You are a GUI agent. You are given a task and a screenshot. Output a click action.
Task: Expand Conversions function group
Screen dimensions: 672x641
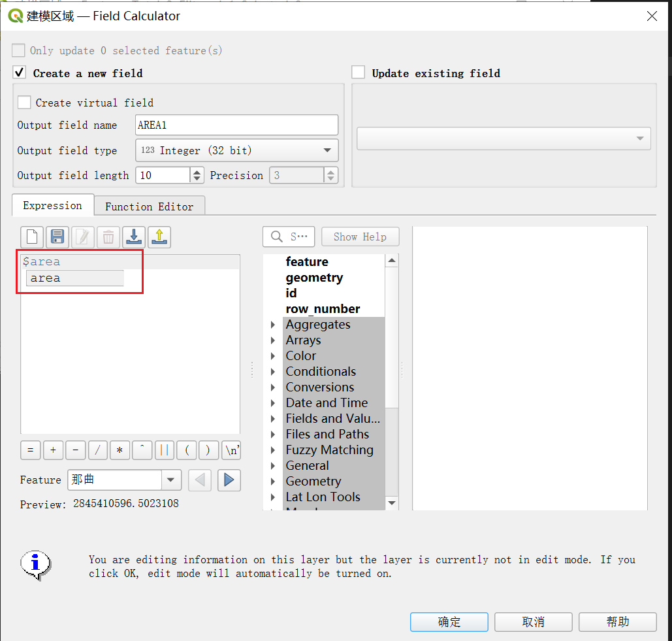point(273,387)
